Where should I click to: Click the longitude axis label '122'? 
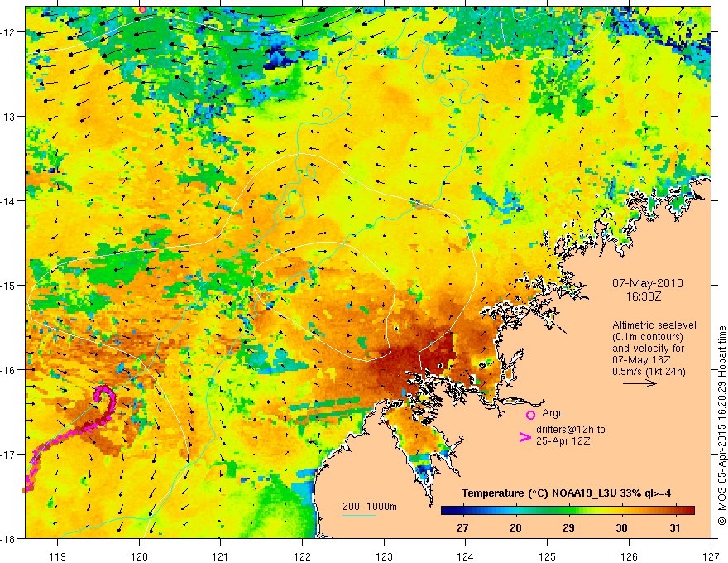(x=302, y=556)
